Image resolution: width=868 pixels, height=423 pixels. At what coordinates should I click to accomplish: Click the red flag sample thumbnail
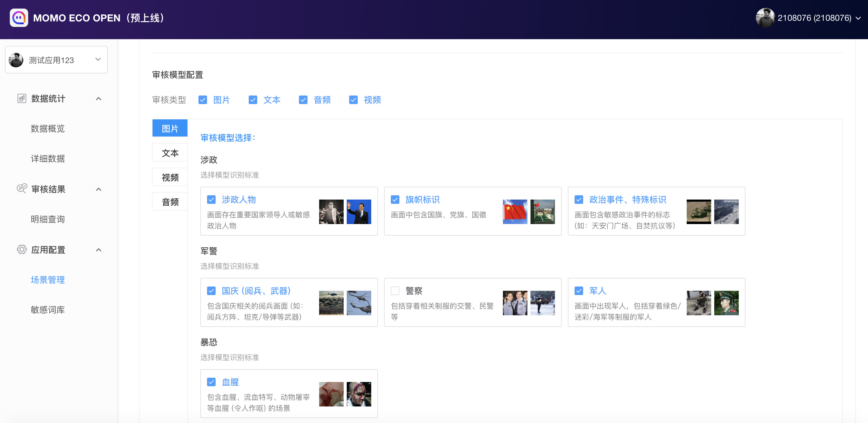coord(515,211)
